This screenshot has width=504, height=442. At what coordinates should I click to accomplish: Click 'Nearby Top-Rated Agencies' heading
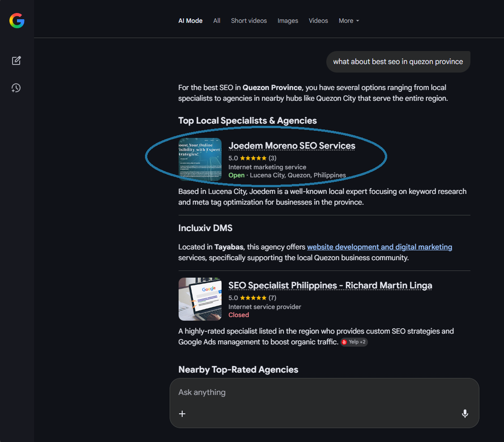238,369
